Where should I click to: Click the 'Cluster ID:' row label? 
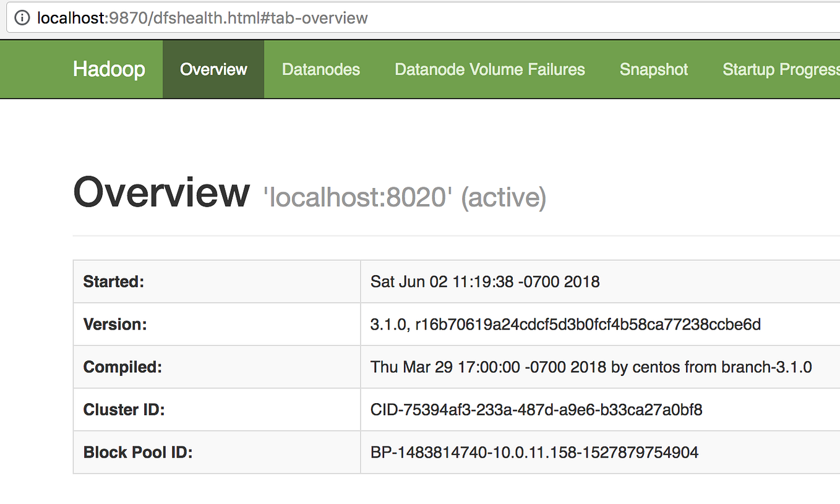pos(124,409)
